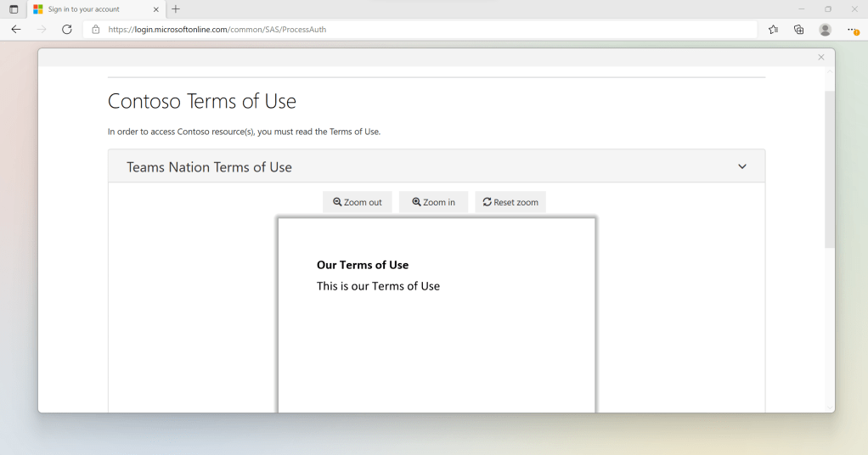Viewport: 868px width, 455px height.
Task: Switch to the 'Sign in to your account' tab
Action: (85, 9)
